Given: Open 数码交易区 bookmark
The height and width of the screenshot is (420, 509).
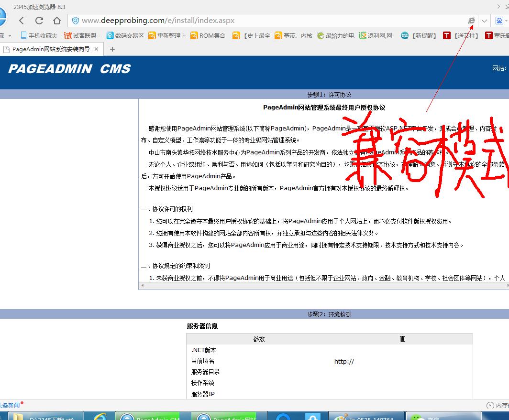Looking at the screenshot, I should tap(125, 35).
